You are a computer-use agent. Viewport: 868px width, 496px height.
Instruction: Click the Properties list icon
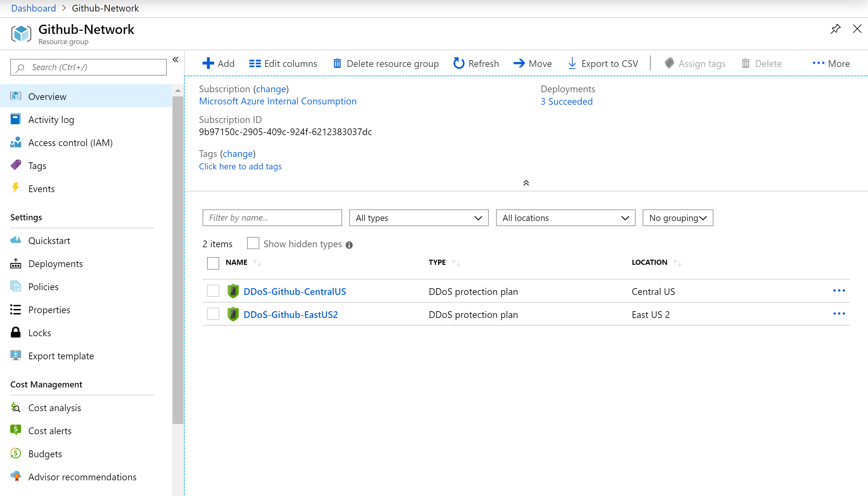16,310
